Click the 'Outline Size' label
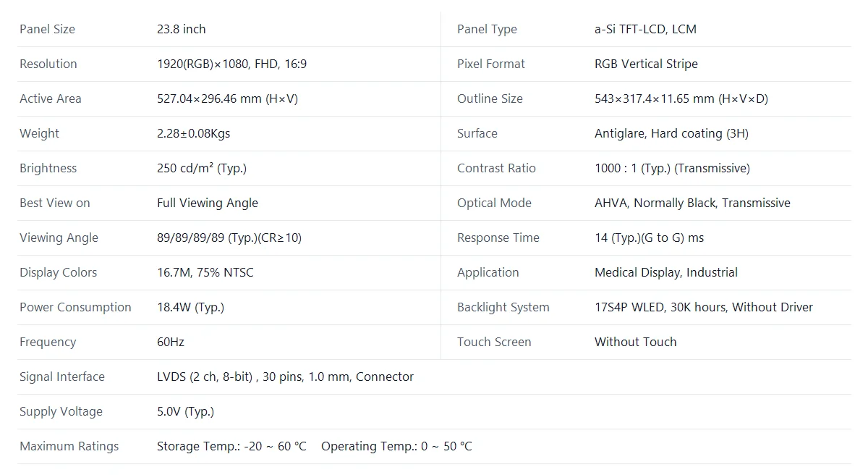 (490, 98)
